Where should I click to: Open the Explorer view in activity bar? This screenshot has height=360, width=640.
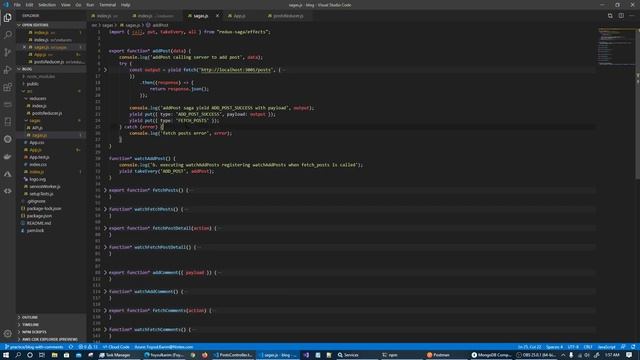click(x=7, y=18)
